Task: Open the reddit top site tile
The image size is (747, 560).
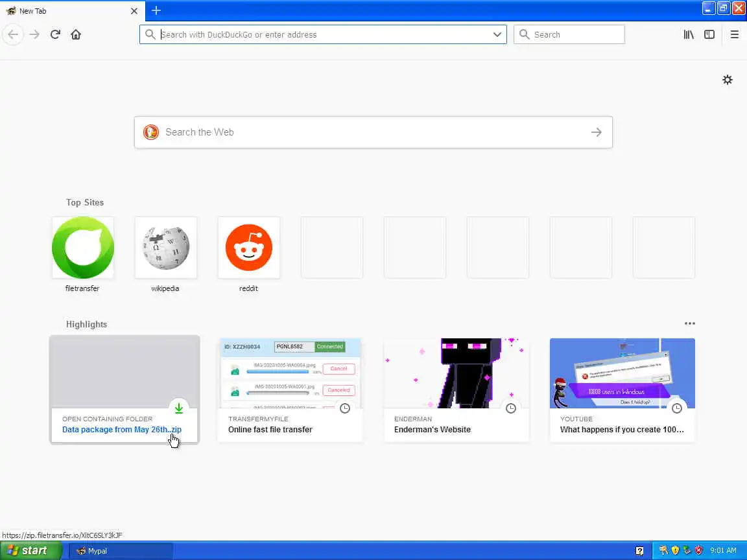Action: 249,255
